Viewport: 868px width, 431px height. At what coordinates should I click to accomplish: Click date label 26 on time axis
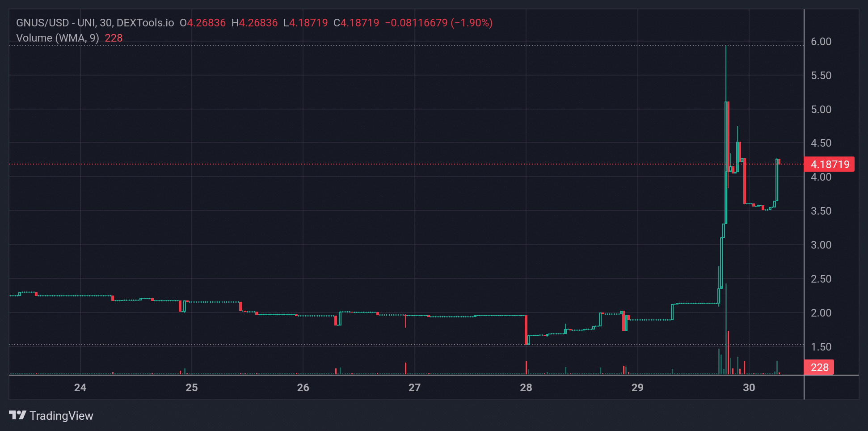click(x=303, y=388)
